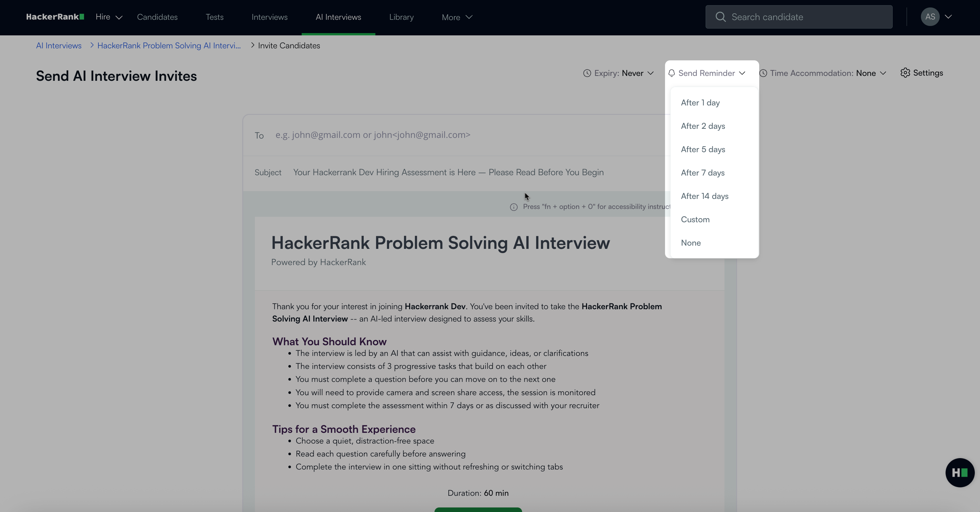This screenshot has height=512, width=980.
Task: Select After 14 days reminder
Action: point(714,196)
